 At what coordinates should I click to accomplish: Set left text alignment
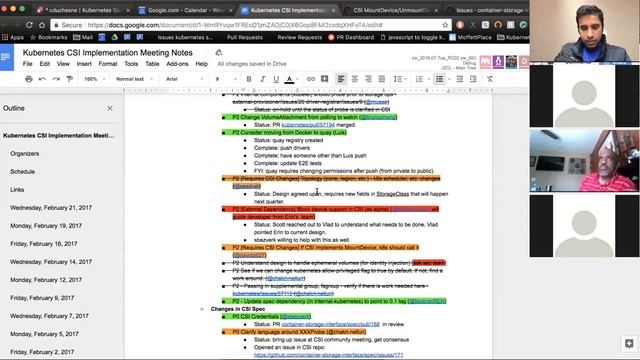[341, 79]
